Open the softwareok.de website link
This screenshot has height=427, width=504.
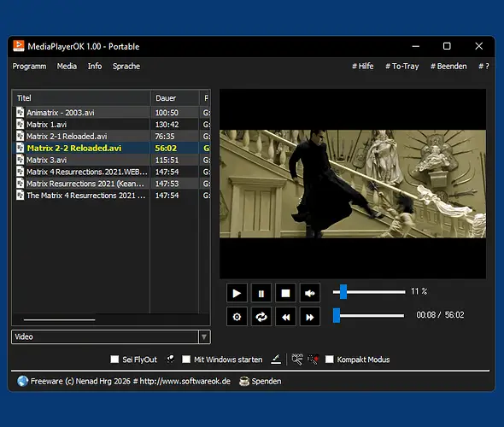coord(185,381)
